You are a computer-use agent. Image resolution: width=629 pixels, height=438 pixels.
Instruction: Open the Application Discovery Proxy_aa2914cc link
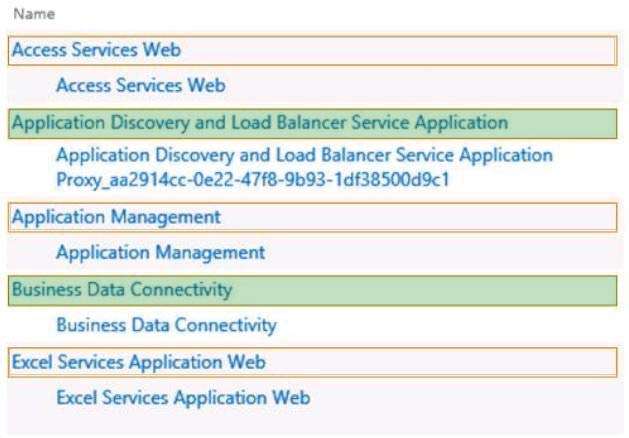point(304,167)
